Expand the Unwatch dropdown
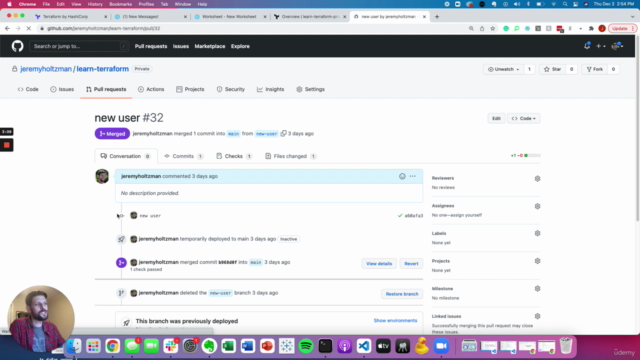This screenshot has width=640, height=360. pos(503,69)
